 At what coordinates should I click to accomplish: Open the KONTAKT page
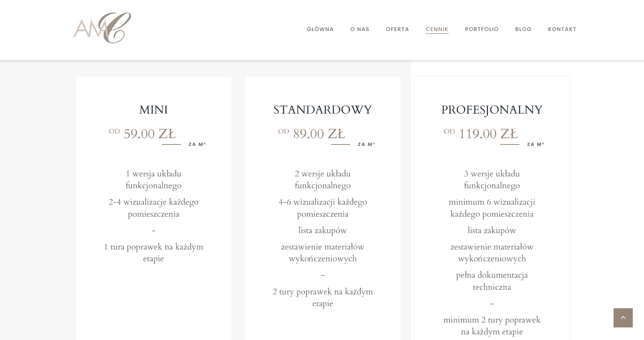[x=562, y=29]
